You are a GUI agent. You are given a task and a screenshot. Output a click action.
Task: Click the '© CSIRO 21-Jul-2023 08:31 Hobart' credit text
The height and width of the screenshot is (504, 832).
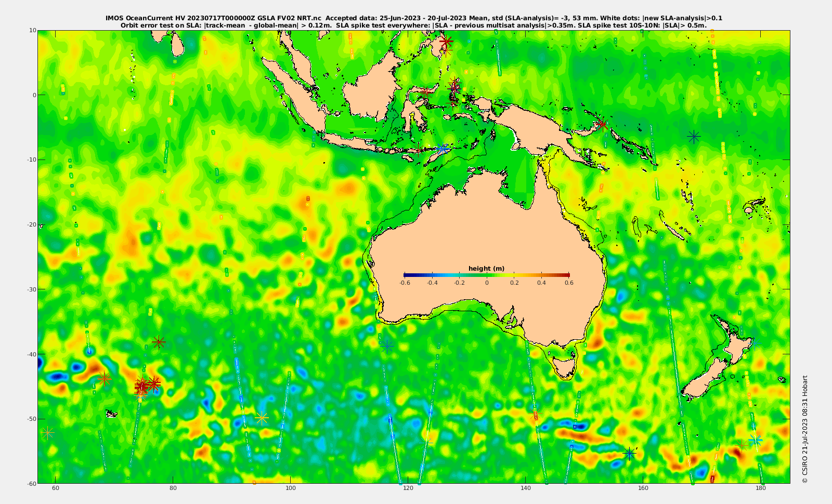[x=805, y=429]
